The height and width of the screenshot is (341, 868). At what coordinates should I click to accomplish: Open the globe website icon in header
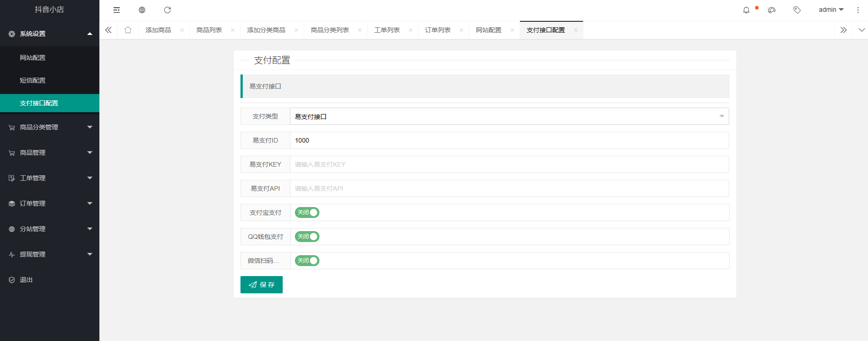142,10
